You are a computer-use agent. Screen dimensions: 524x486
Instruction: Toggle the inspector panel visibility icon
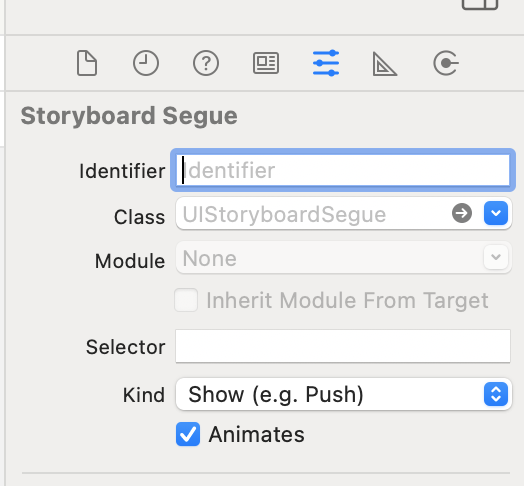[480, 4]
